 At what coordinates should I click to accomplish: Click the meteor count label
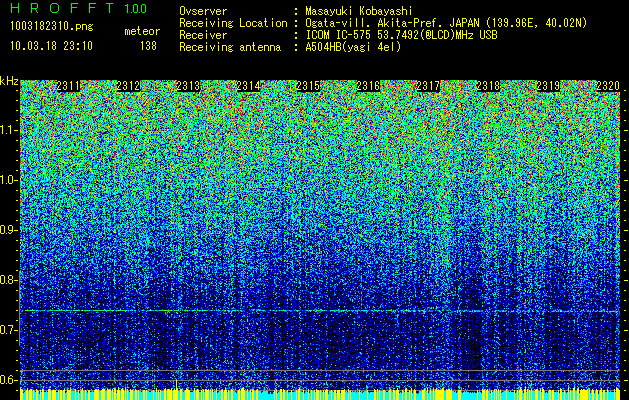[142, 31]
